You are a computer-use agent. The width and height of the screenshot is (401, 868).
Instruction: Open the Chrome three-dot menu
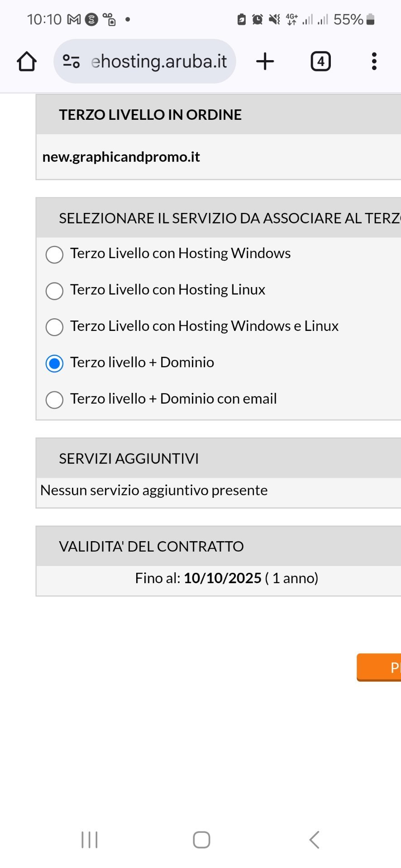tap(374, 61)
